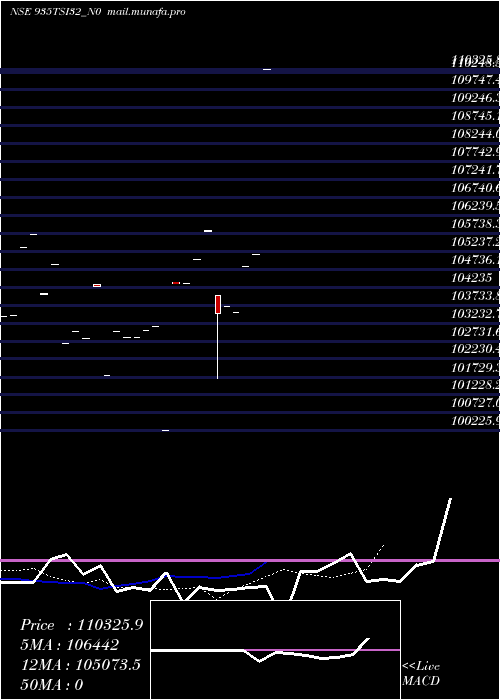Click the <<Live MACD label
The width and height of the screenshot is (500, 700).
pyautogui.click(x=421, y=673)
